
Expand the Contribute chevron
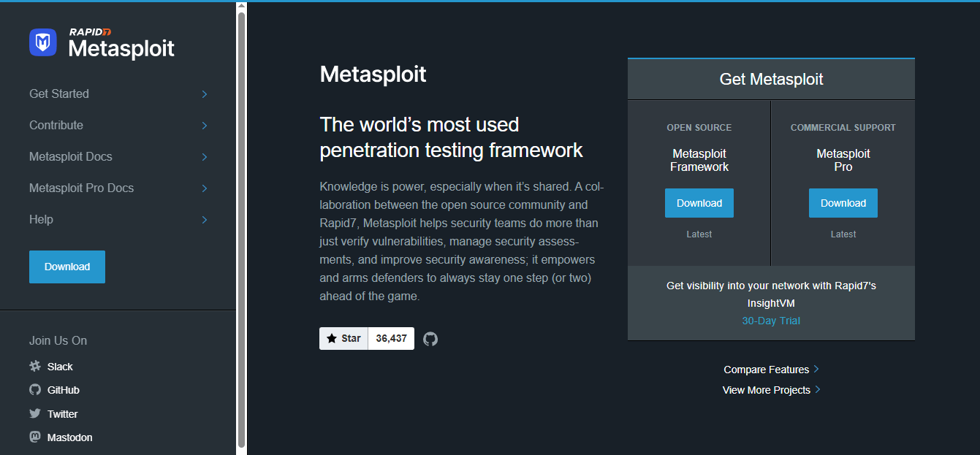[x=205, y=126]
